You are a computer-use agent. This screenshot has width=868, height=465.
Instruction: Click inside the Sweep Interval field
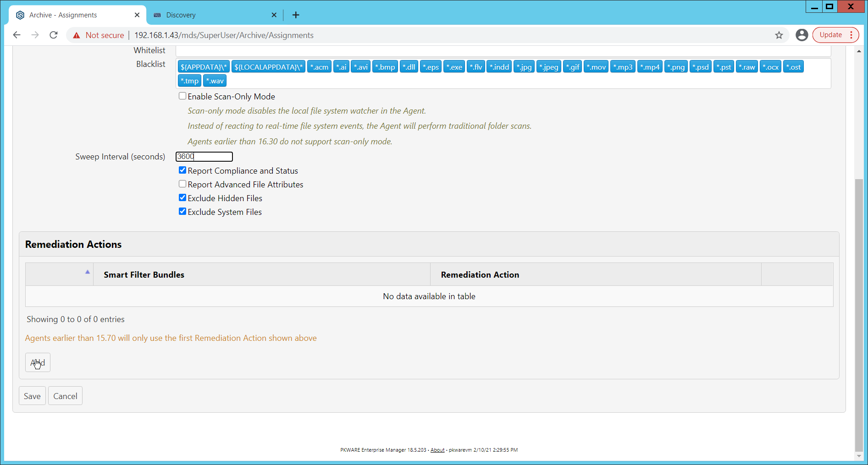[x=204, y=156]
